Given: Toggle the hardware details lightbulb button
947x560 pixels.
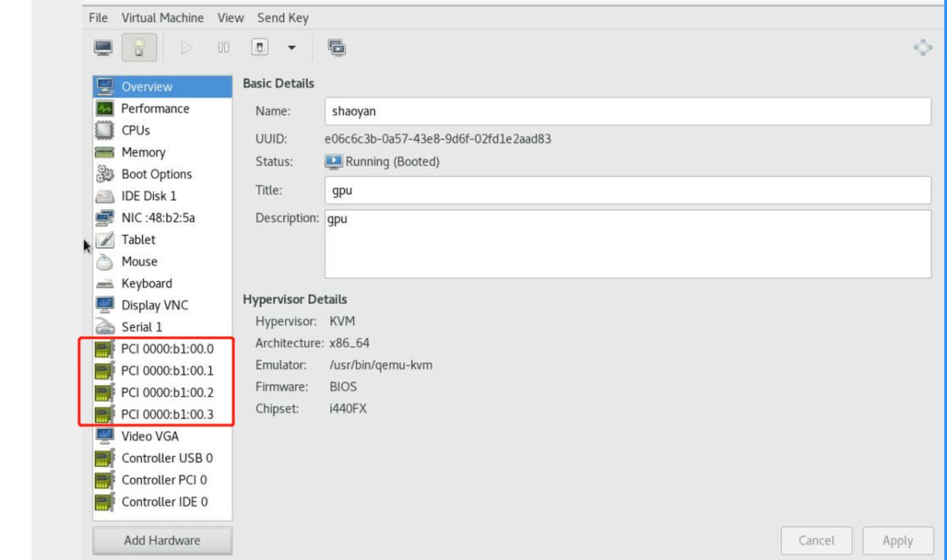Looking at the screenshot, I should (x=140, y=48).
